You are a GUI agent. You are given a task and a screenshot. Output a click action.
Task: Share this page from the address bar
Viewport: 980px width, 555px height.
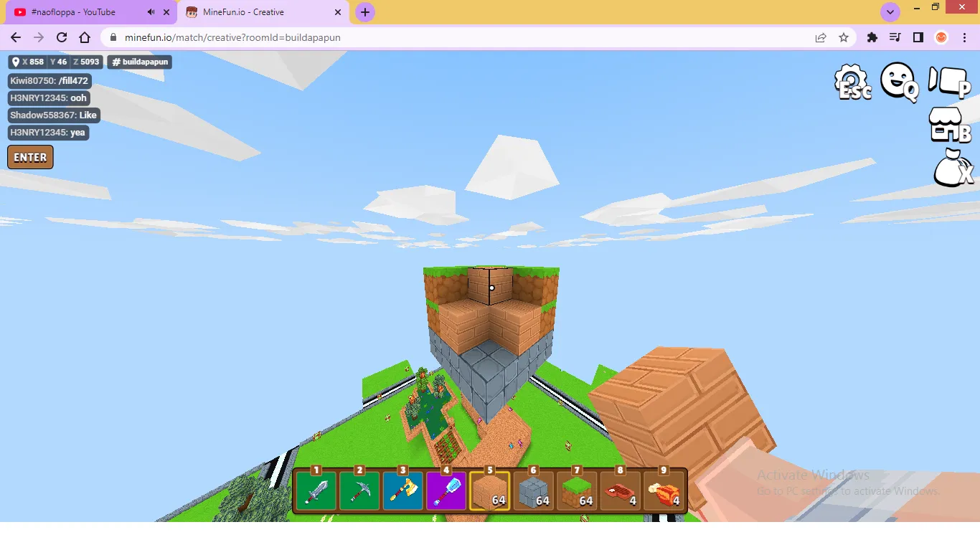coord(821,37)
